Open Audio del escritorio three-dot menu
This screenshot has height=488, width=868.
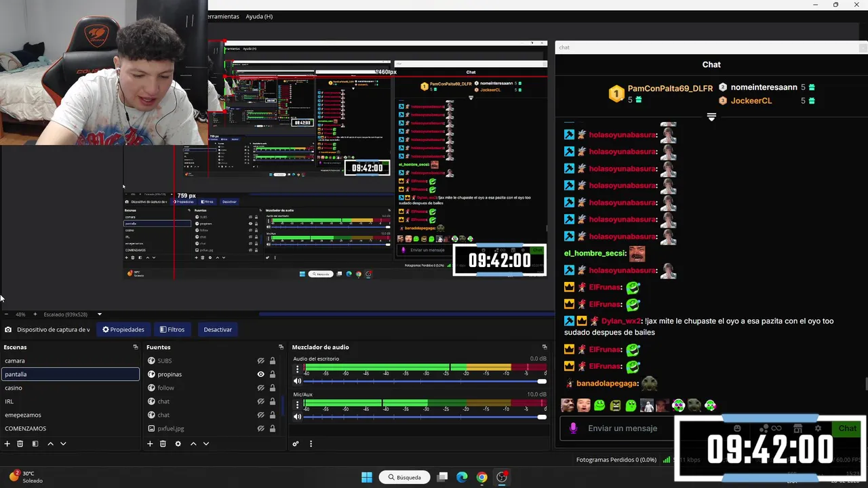click(297, 369)
